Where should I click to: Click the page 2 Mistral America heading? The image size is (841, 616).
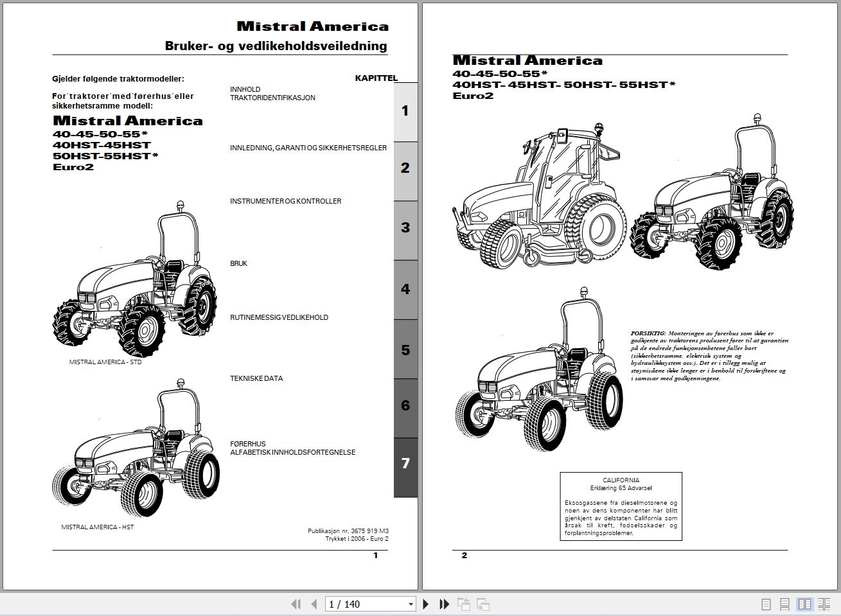coord(527,60)
